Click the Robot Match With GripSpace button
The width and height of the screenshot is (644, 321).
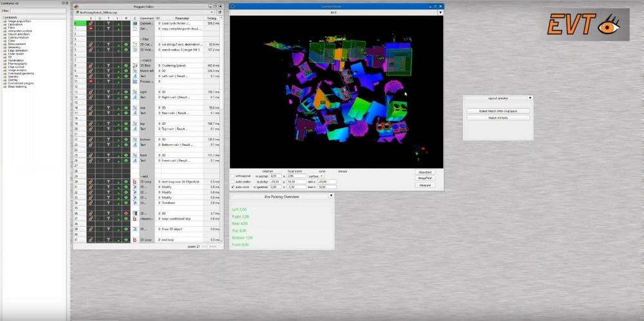pos(498,111)
